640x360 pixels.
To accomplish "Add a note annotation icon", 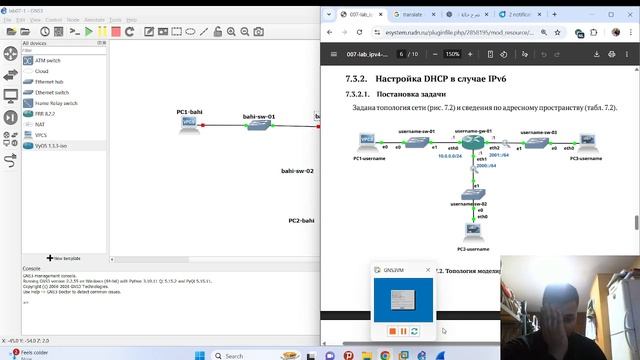I will [149, 31].
